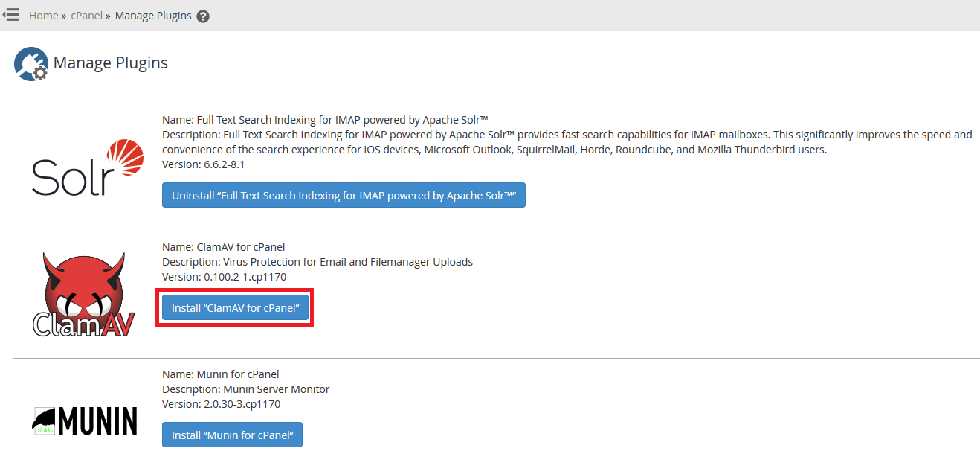Go to Home breadcrumb link

pos(43,16)
